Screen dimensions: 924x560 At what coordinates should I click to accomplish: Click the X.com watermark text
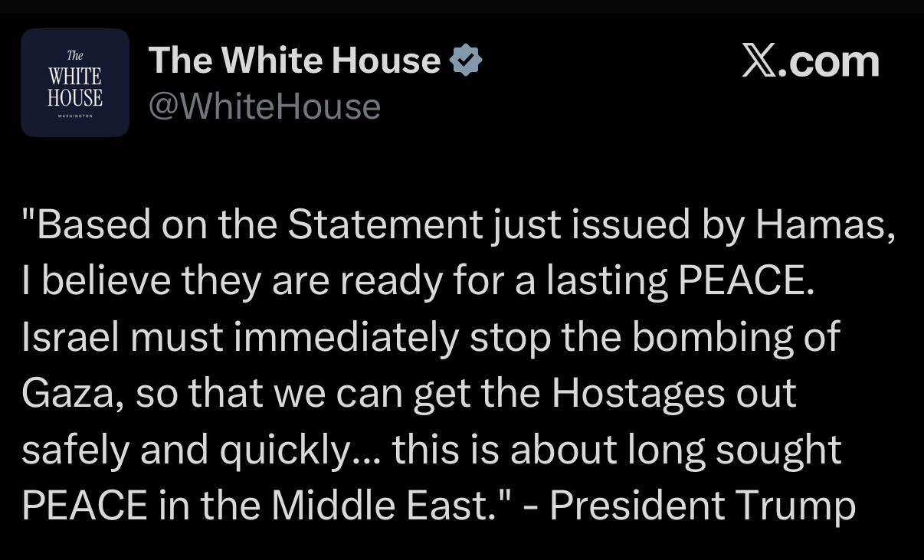tap(810, 61)
